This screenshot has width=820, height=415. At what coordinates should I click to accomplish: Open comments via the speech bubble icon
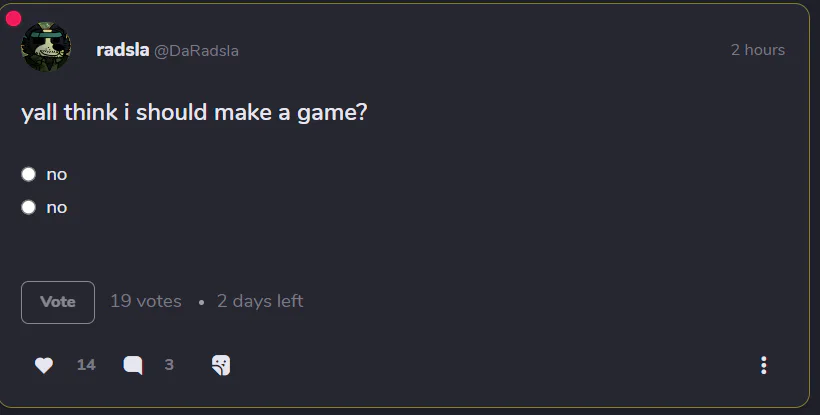click(x=132, y=365)
